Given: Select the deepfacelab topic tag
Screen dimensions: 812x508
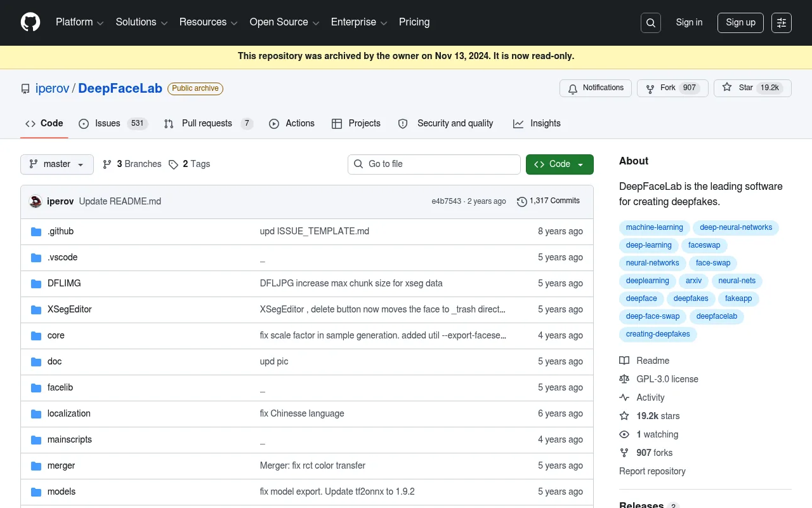Looking at the screenshot, I should point(717,317).
